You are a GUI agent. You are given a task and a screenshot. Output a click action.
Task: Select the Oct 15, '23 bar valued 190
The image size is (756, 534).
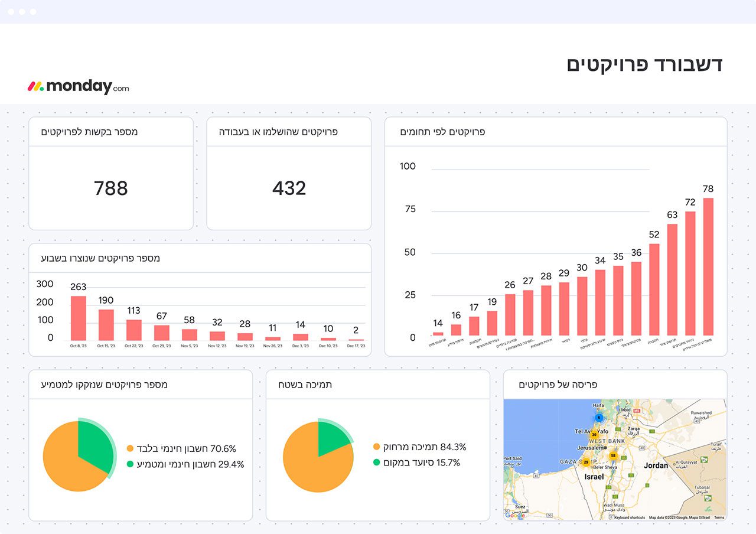(106, 324)
